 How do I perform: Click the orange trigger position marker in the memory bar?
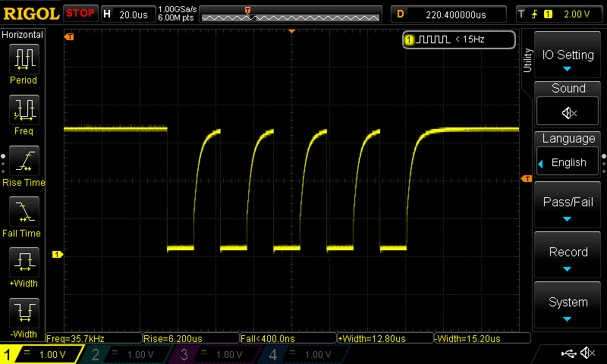[x=248, y=10]
